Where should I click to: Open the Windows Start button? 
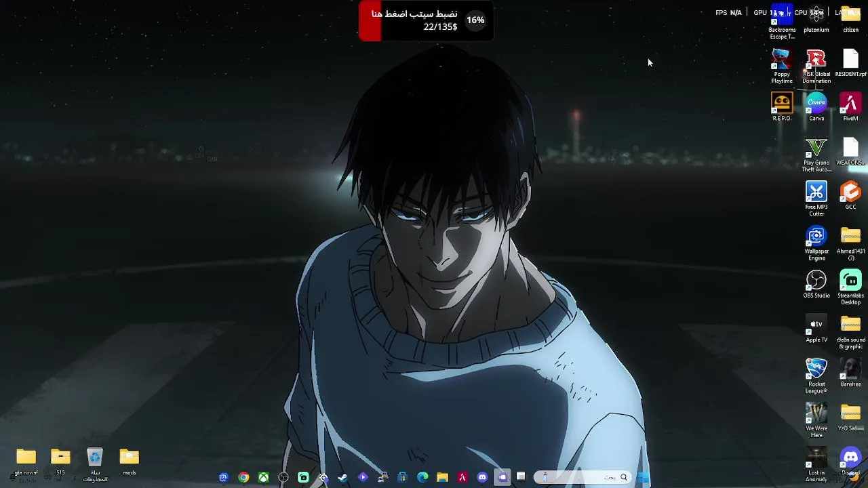(644, 477)
